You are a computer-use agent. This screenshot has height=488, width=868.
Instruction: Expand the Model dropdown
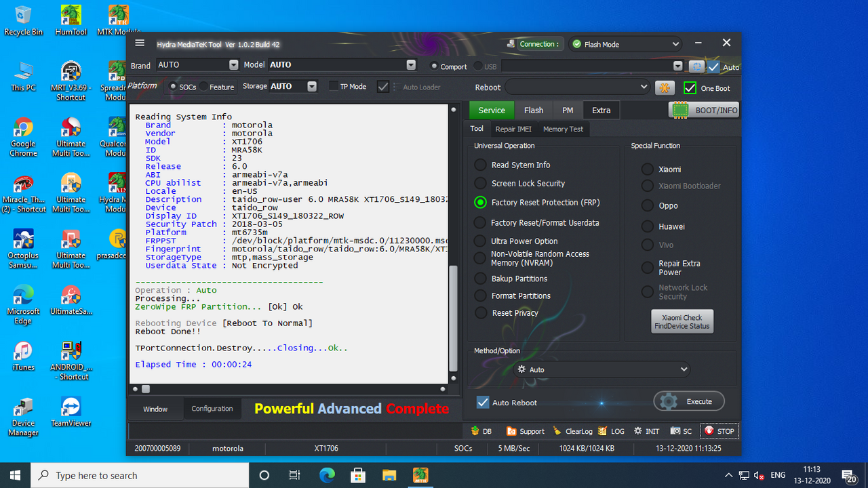pos(411,65)
